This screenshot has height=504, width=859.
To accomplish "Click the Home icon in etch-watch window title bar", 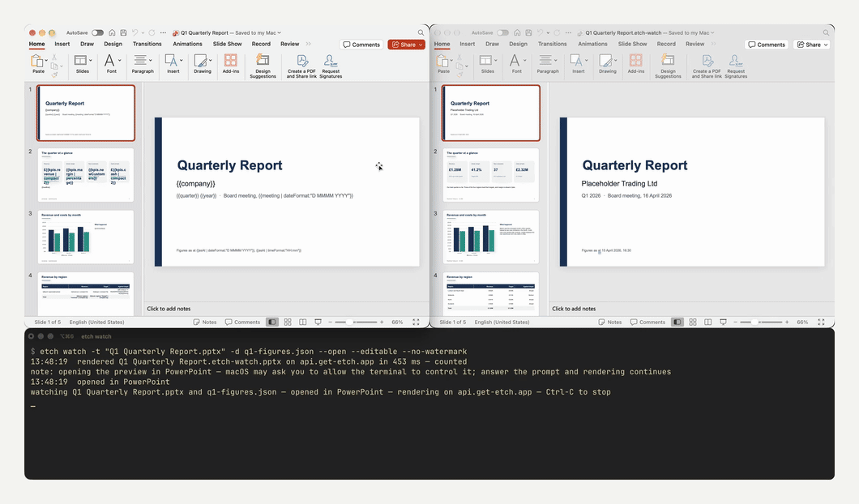I will pos(517,33).
